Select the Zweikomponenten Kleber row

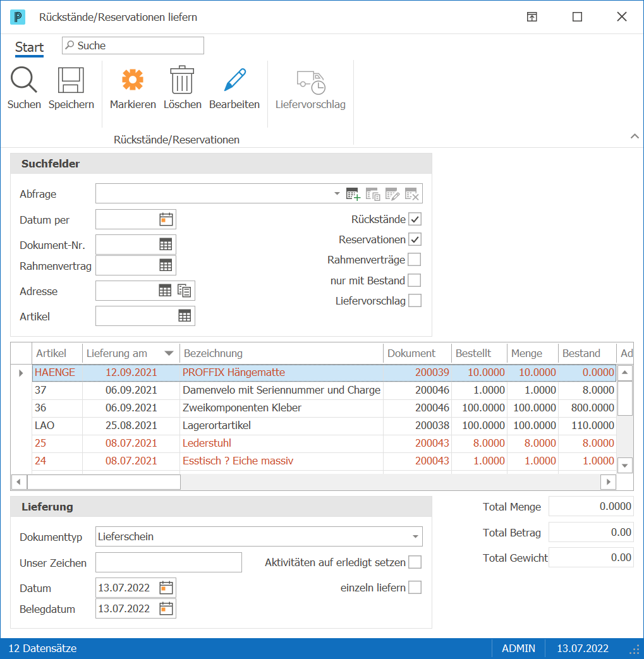pyautogui.click(x=324, y=408)
